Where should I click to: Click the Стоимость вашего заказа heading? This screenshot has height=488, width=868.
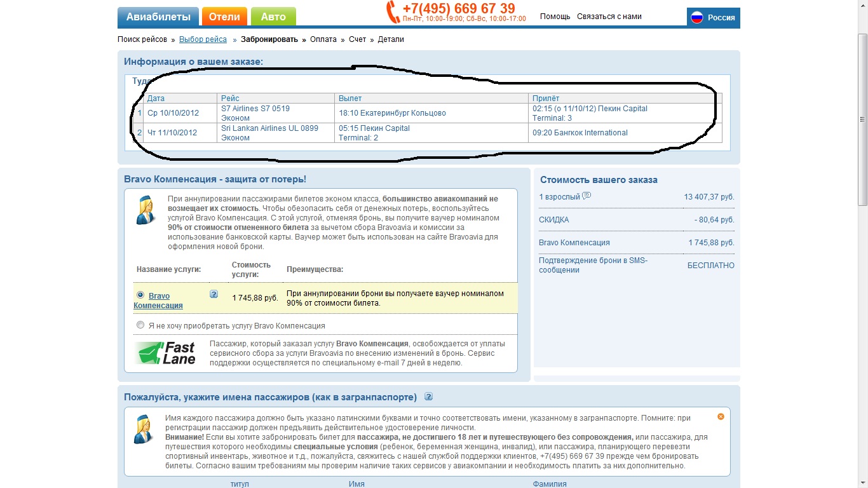[599, 180]
